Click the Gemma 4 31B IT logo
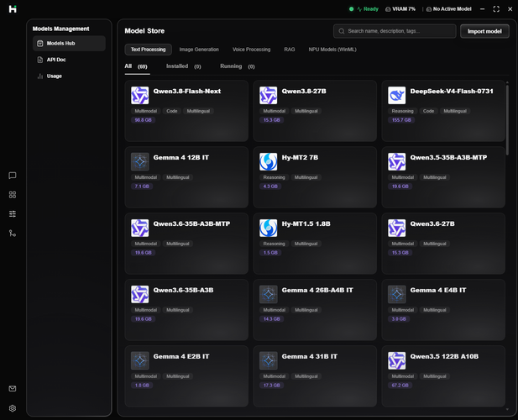Image resolution: width=518 pixels, height=420 pixels. coord(269,360)
